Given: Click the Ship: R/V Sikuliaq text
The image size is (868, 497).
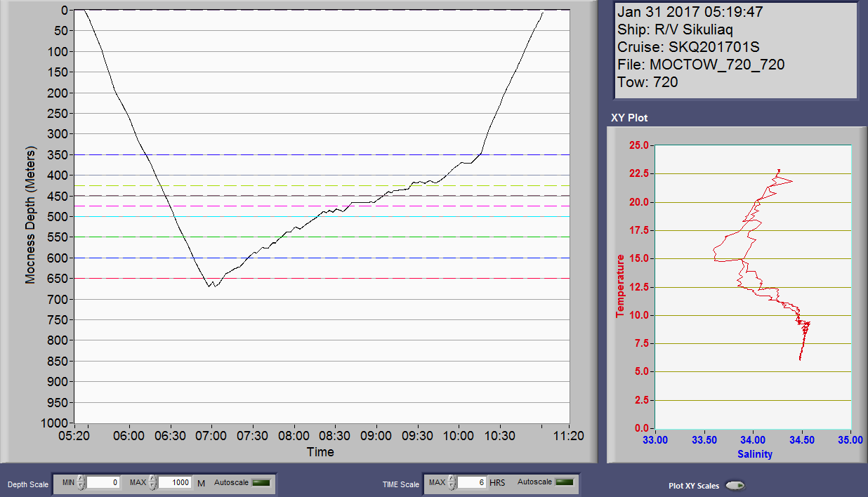Looking at the screenshot, I should [676, 29].
